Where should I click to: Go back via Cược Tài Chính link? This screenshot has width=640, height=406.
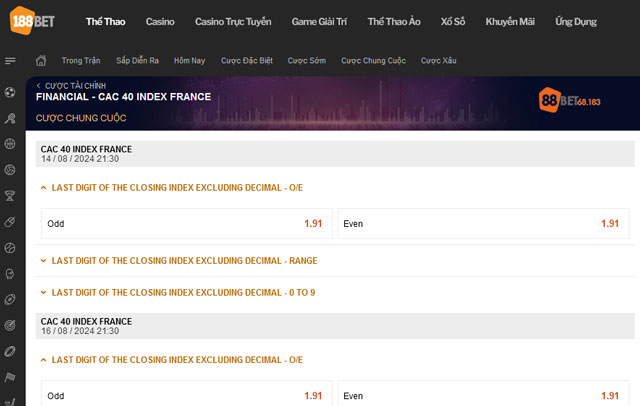[75, 86]
